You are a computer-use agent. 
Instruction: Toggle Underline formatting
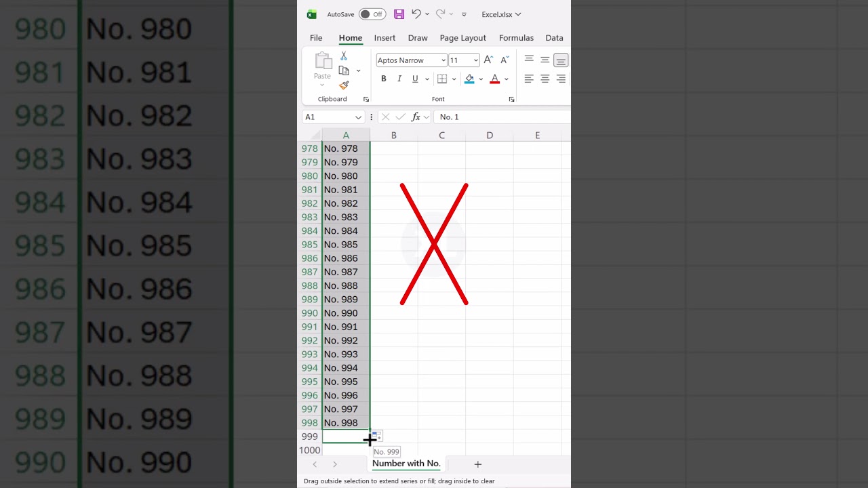[415, 79]
